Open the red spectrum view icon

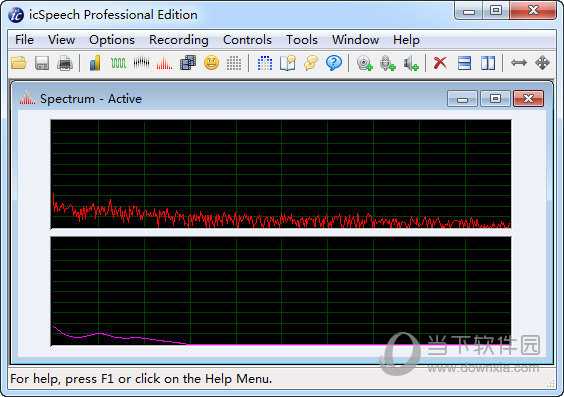click(164, 63)
